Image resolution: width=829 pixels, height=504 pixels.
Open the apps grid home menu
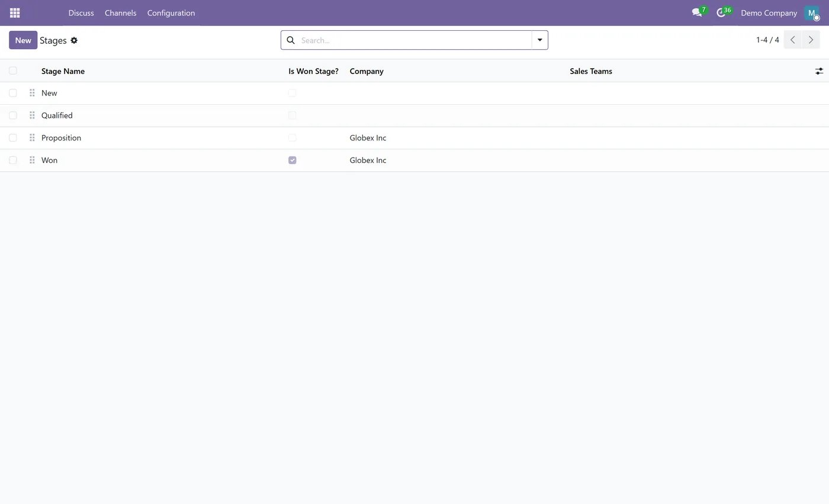click(15, 12)
